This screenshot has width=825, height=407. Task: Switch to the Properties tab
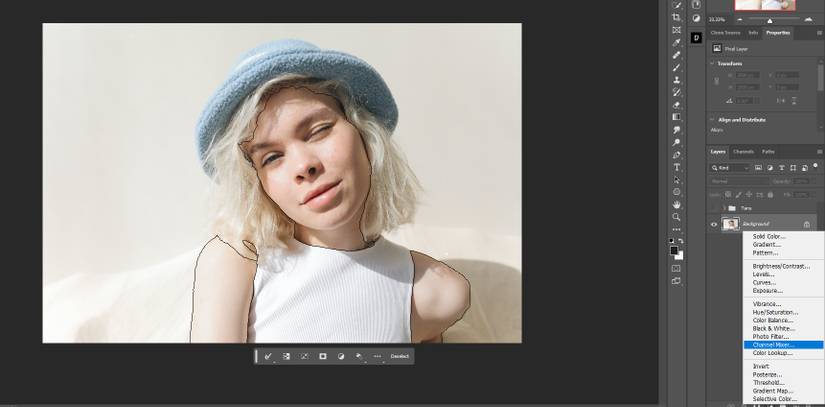point(778,33)
